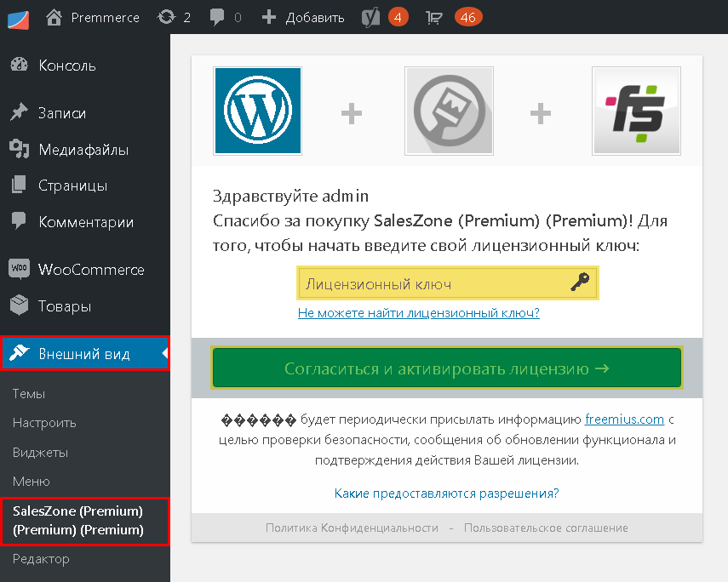Click the Freemius fs logo tile

click(637, 111)
